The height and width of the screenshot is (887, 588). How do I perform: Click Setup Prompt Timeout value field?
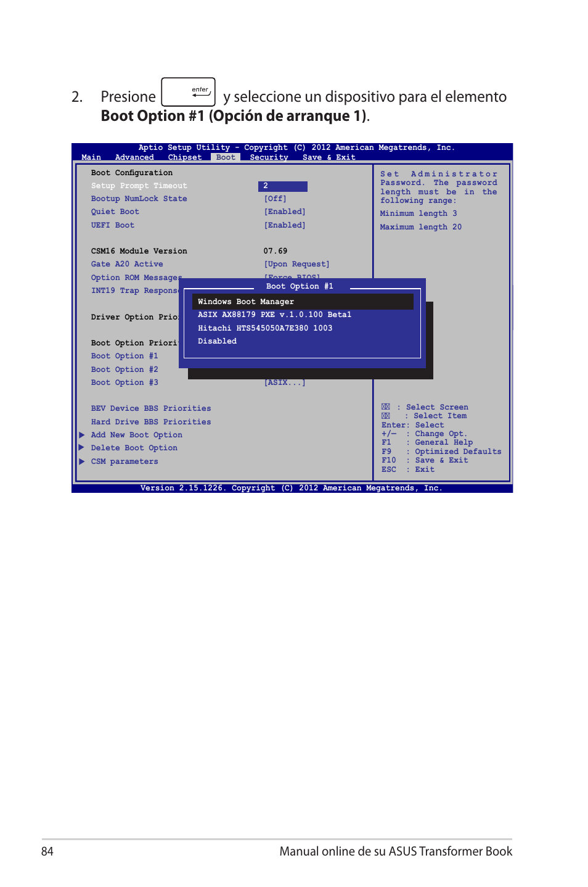point(283,186)
